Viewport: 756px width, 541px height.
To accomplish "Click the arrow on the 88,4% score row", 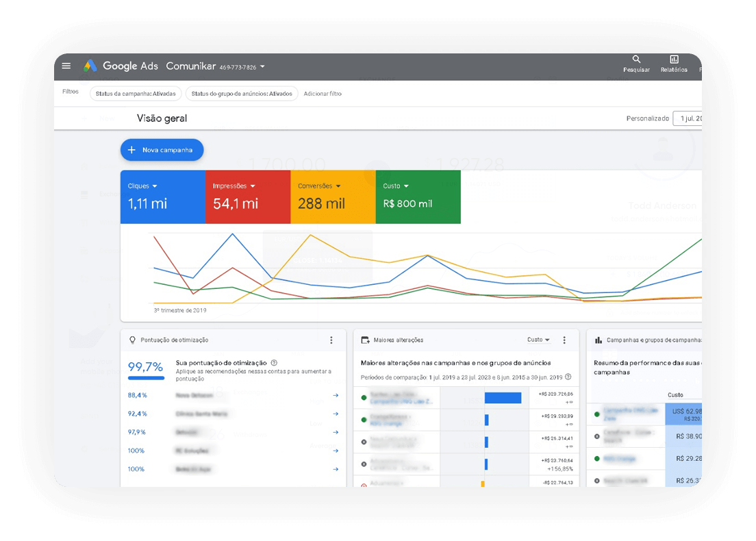I will pos(336,395).
